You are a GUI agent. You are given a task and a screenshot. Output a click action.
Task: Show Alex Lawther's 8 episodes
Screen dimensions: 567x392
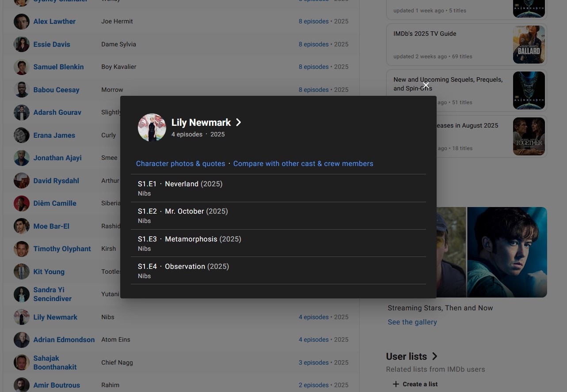click(x=313, y=21)
